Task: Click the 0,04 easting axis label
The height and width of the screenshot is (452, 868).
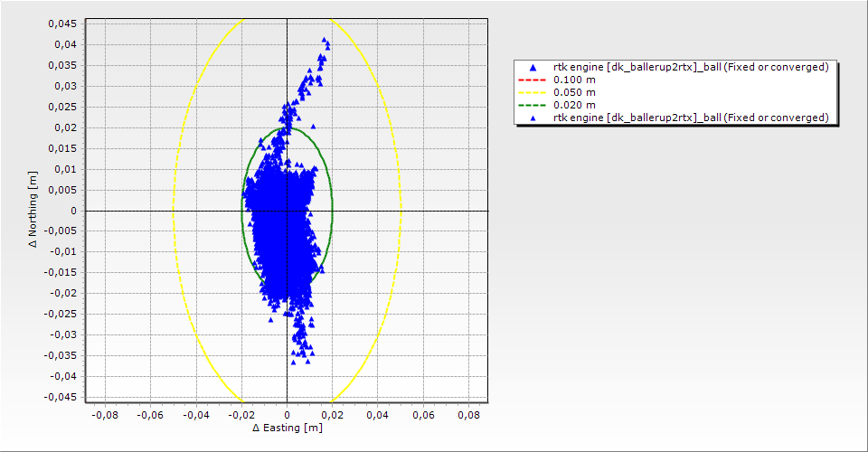Action: pos(378,415)
